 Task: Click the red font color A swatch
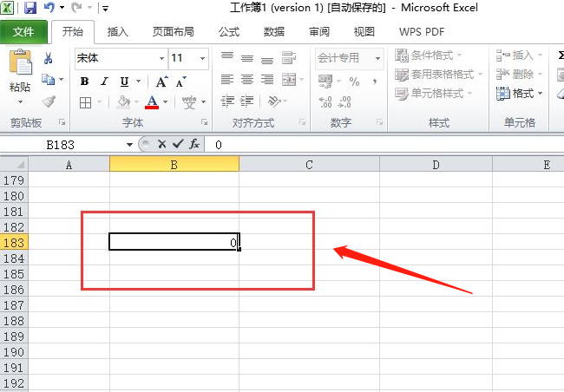152,102
